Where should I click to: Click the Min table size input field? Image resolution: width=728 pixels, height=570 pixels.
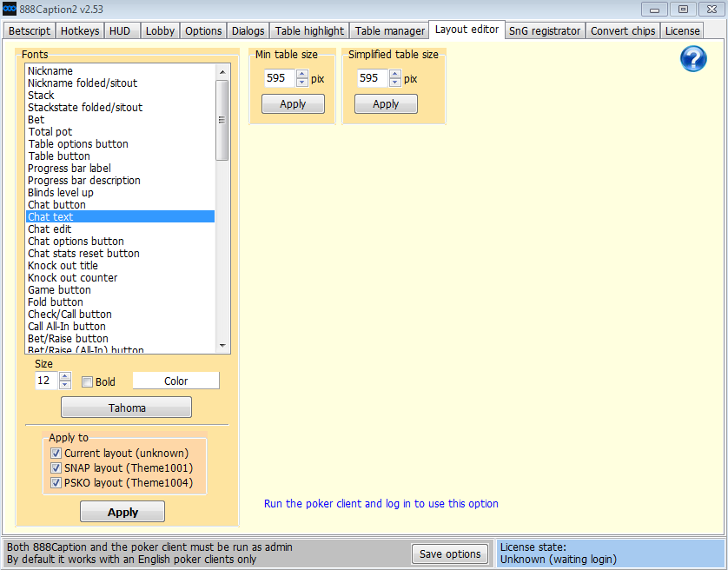[x=280, y=78]
